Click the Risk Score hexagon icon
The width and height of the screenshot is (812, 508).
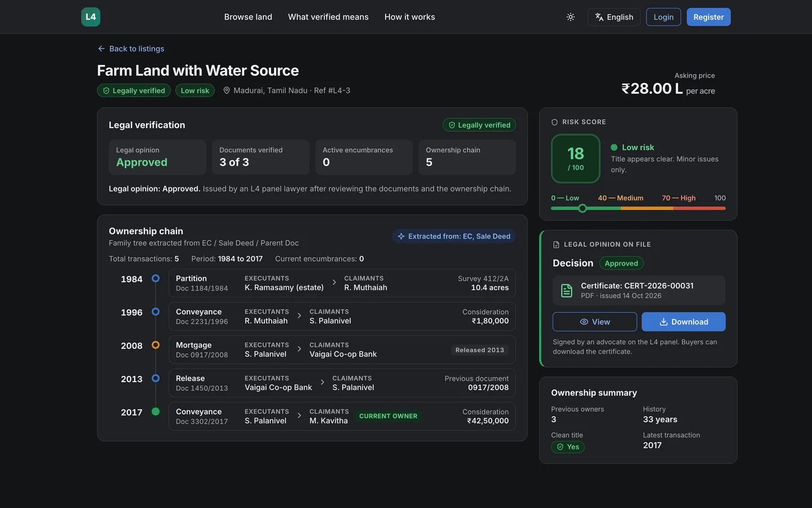pos(554,122)
